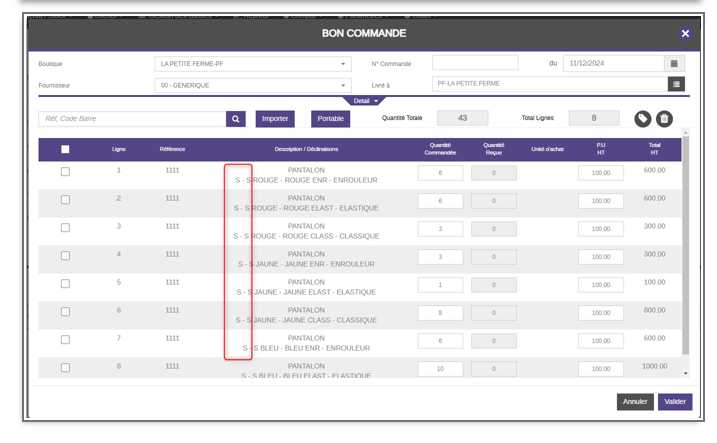Viewport: 717px width, 443px height.
Task: Click the Description / Déclinaisons column header
Action: pyautogui.click(x=306, y=149)
